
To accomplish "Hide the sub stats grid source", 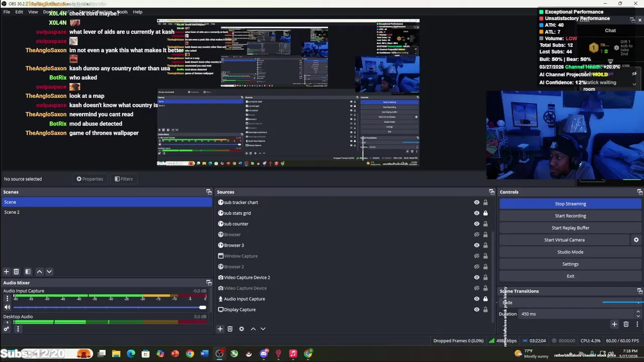I will point(476,213).
